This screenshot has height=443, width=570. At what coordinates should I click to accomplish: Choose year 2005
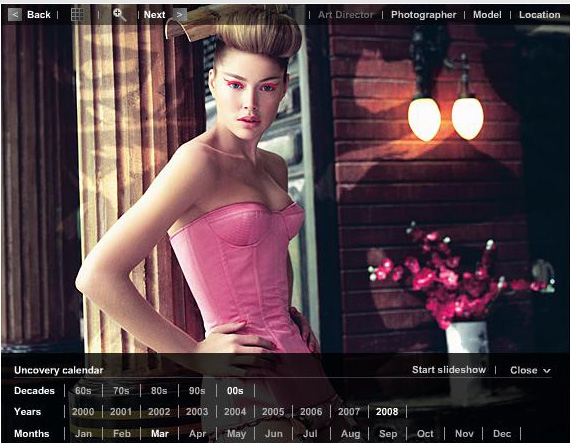tap(273, 412)
